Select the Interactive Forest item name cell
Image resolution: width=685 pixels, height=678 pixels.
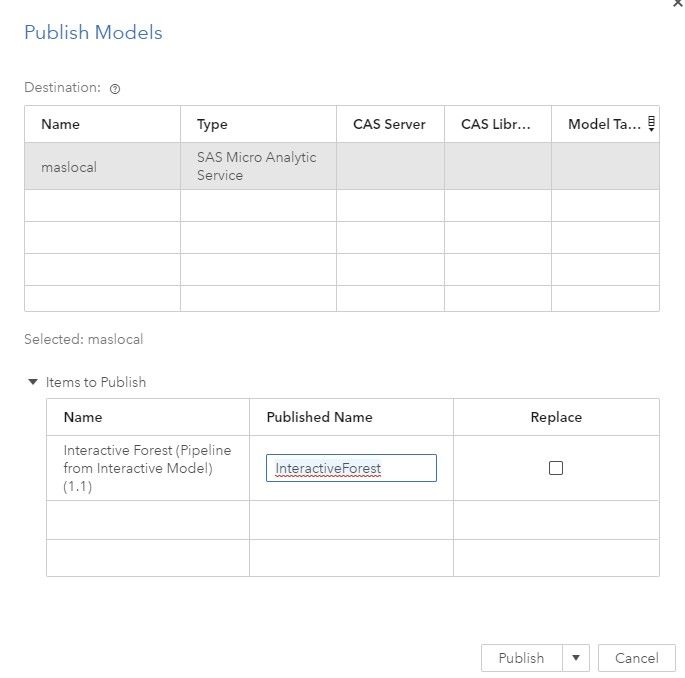click(146, 468)
